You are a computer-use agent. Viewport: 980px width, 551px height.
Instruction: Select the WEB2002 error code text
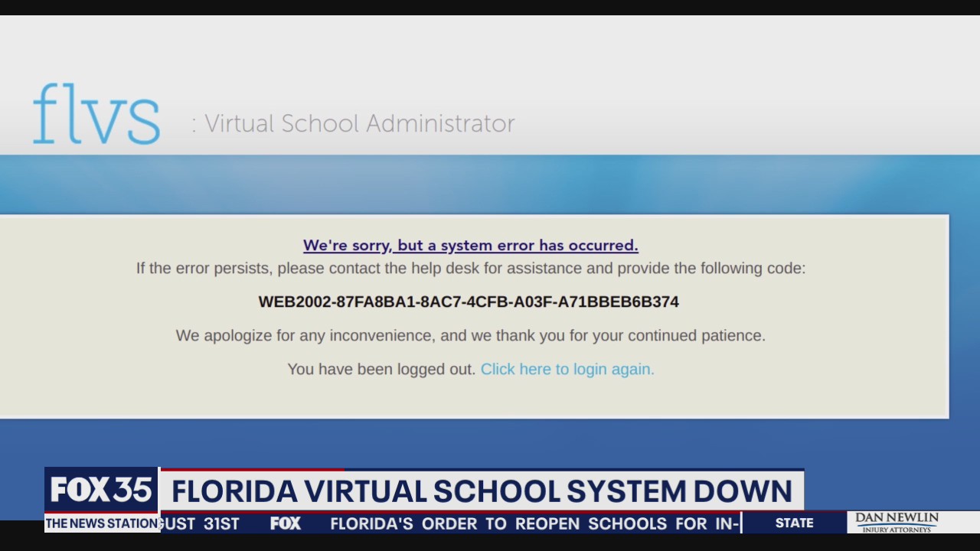tap(469, 302)
